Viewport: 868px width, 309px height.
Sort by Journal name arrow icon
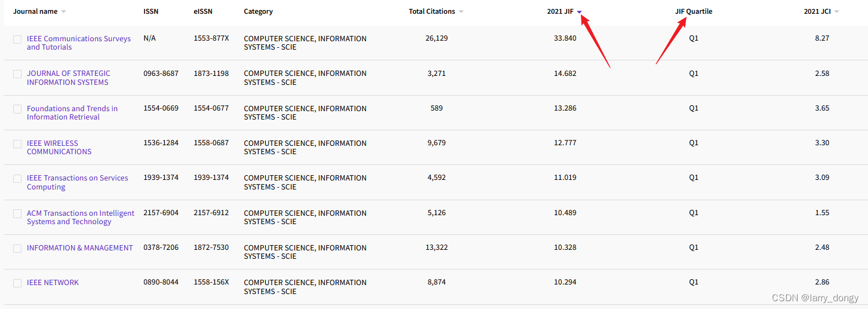coord(64,12)
